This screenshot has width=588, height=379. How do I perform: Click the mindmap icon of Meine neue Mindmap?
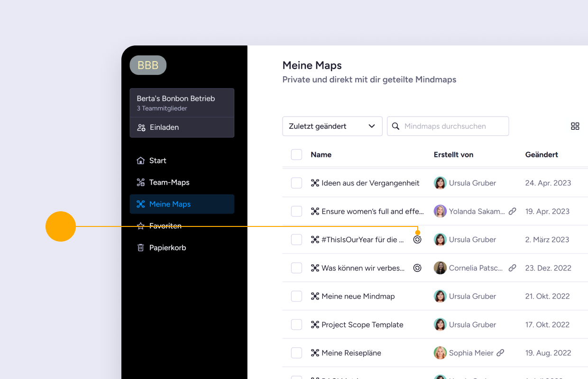click(315, 297)
